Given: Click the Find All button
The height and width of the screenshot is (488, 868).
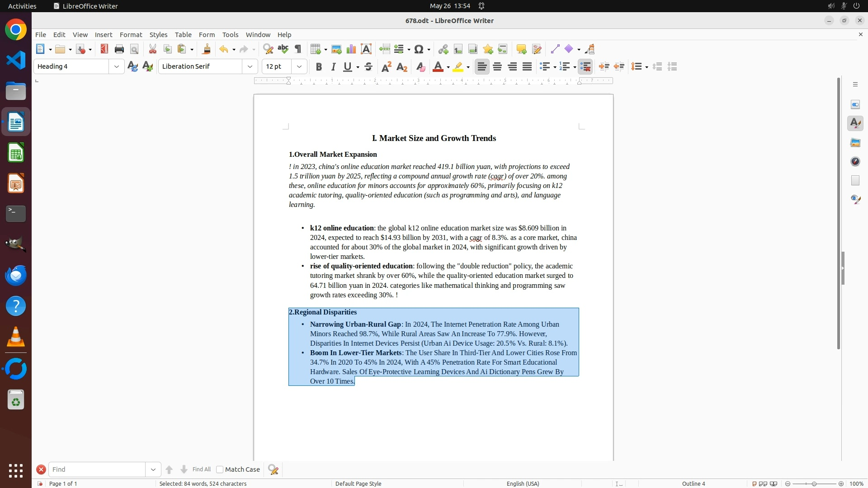Looking at the screenshot, I should (201, 469).
